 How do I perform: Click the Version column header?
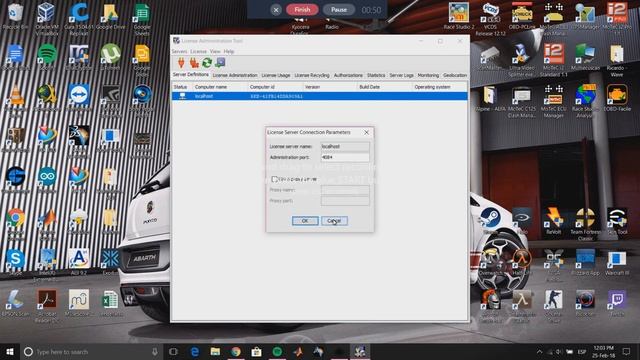[330, 87]
